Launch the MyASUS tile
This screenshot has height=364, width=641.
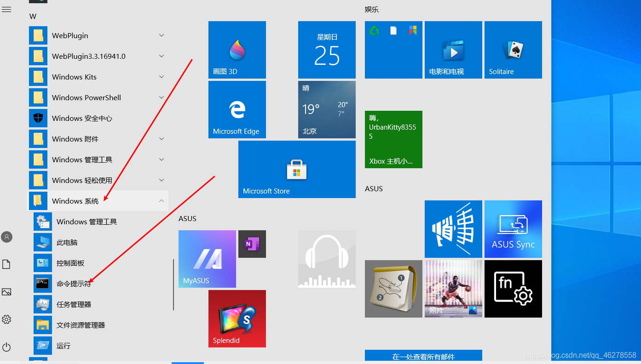[207, 259]
